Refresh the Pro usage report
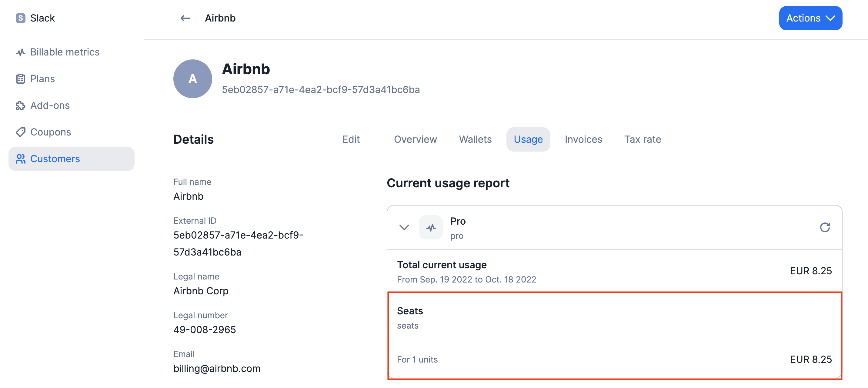Screen dimensions: 868x388 tap(824, 228)
